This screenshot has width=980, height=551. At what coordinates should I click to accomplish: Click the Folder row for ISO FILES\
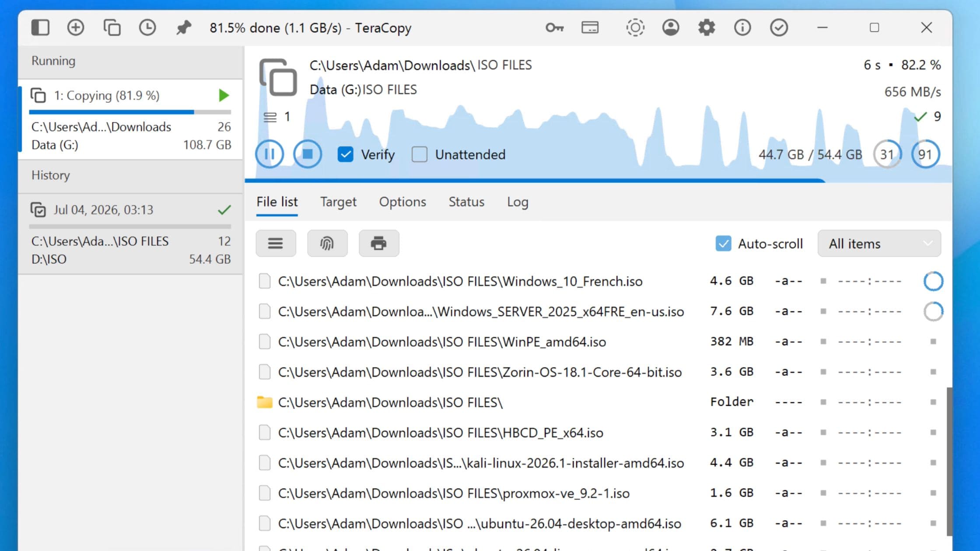point(598,402)
